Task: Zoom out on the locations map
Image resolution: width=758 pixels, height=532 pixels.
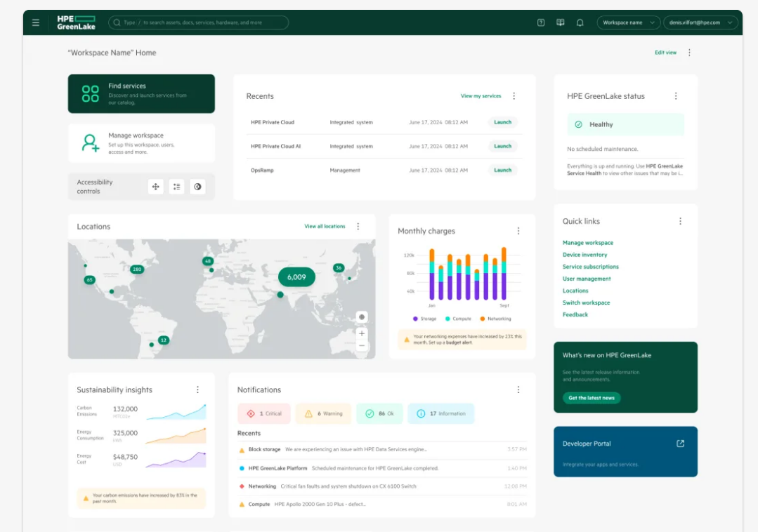Action: [x=362, y=345]
